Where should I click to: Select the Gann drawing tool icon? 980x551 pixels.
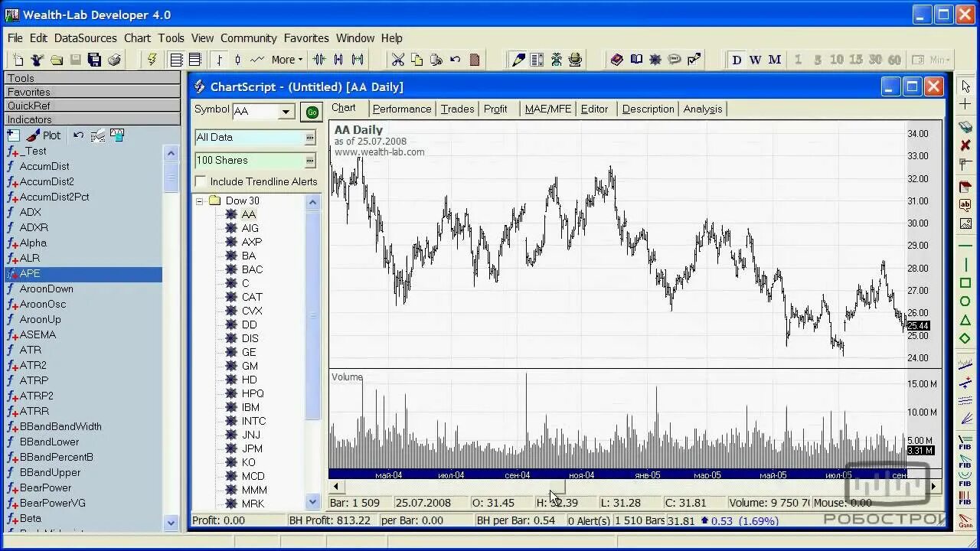(x=965, y=521)
